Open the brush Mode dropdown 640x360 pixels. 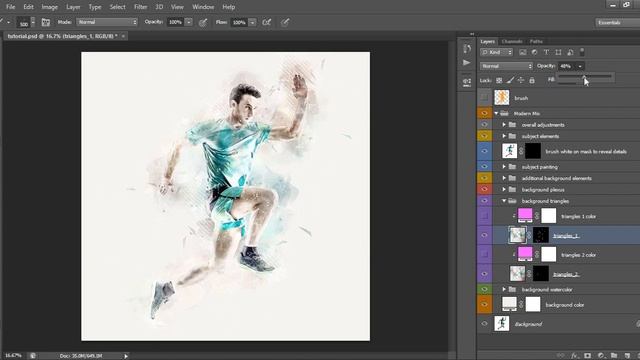pyautogui.click(x=107, y=22)
